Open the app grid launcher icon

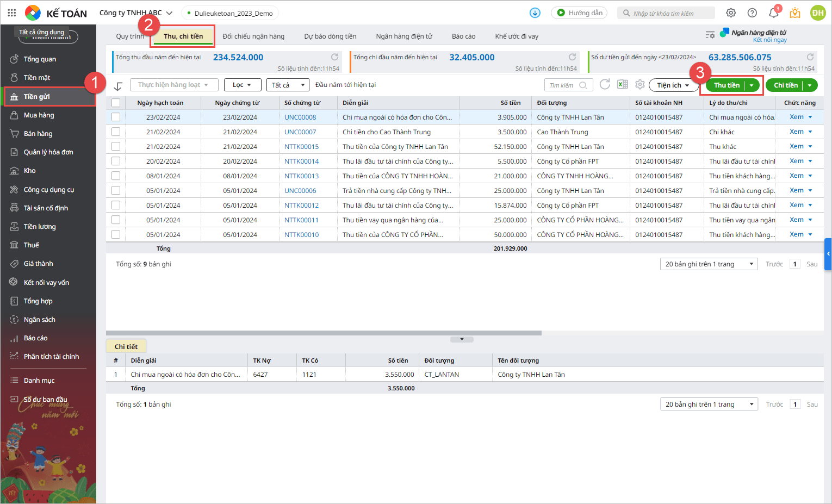coord(12,13)
